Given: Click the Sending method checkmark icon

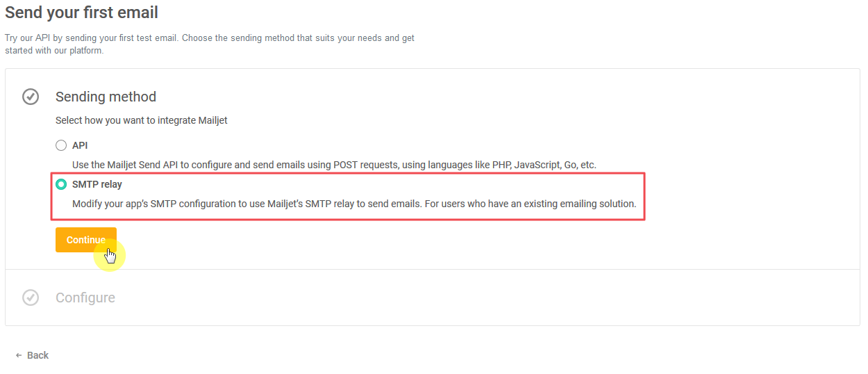Looking at the screenshot, I should point(31,97).
